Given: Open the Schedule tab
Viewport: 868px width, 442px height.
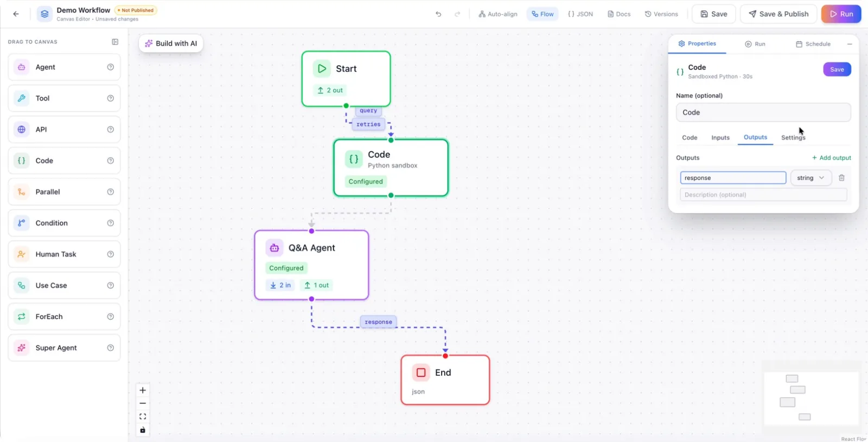Looking at the screenshot, I should tap(813, 44).
